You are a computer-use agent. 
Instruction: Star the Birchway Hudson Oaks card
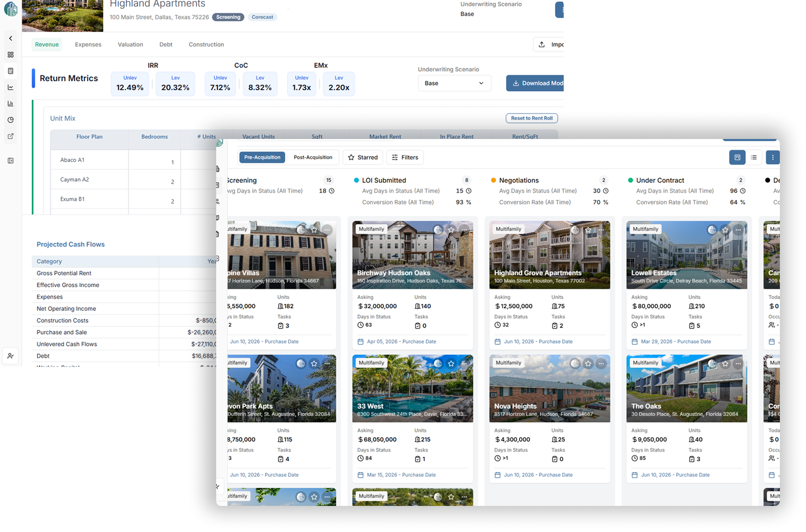click(x=451, y=230)
